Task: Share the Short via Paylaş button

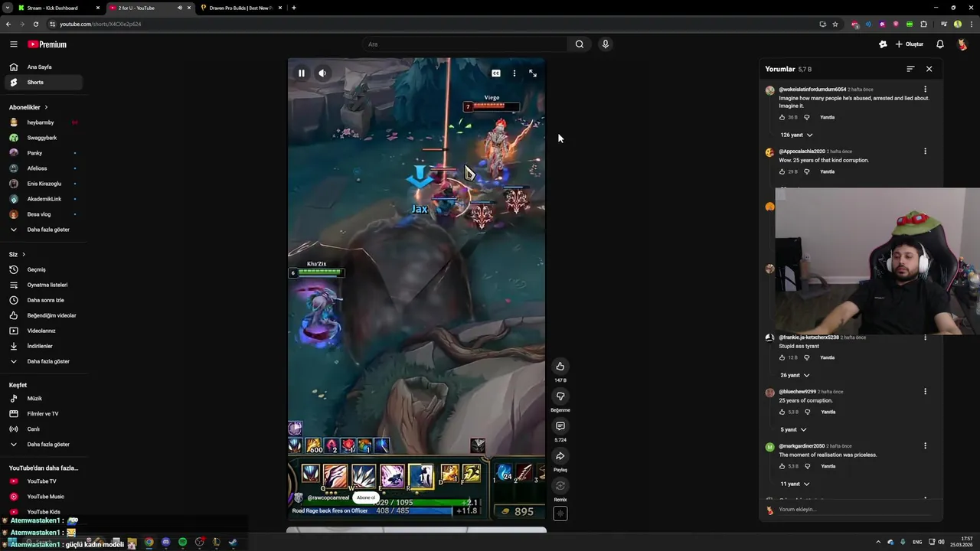Action: pos(560,456)
